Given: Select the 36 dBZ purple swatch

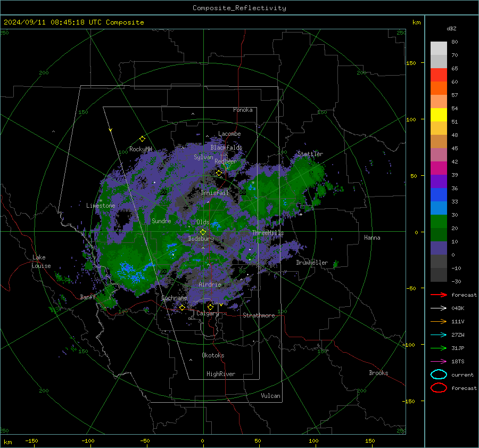Looking at the screenshot, I should [x=439, y=181].
